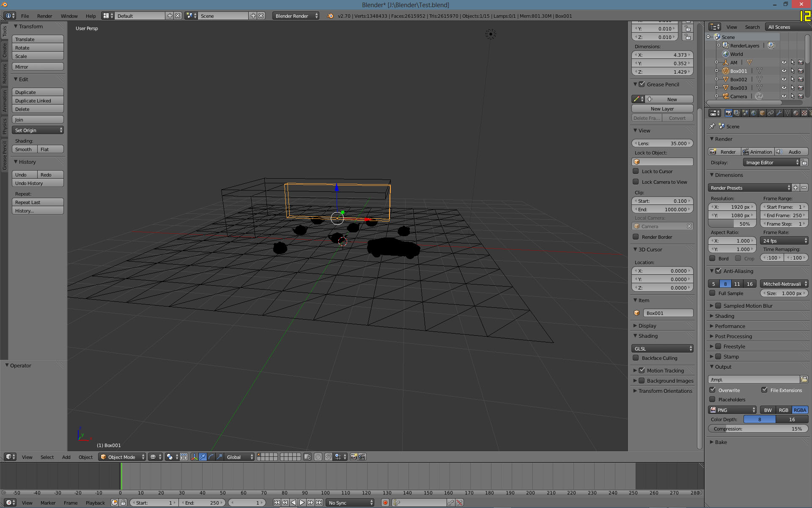The width and height of the screenshot is (812, 508).
Task: Click the OpenGL render image camera icon
Action: (x=354, y=457)
